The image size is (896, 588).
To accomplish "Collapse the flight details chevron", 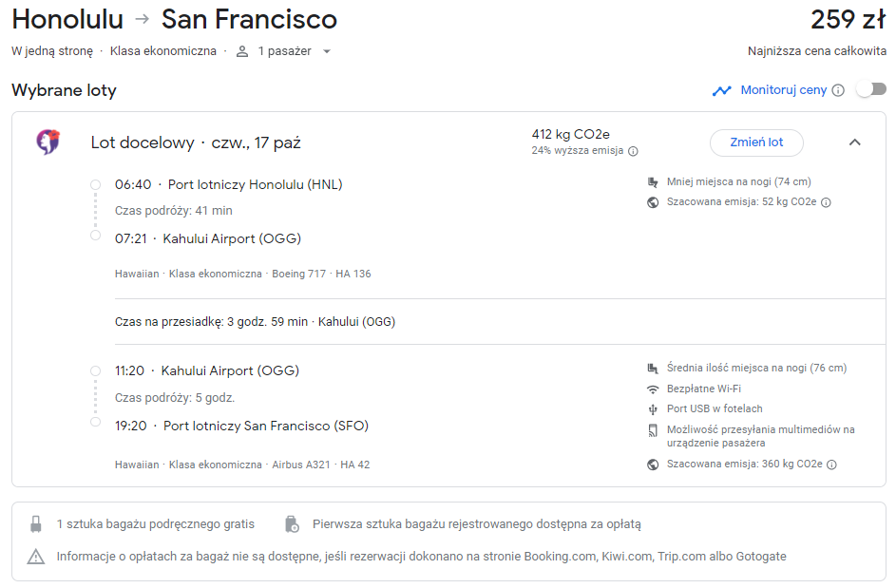I will point(855,142).
